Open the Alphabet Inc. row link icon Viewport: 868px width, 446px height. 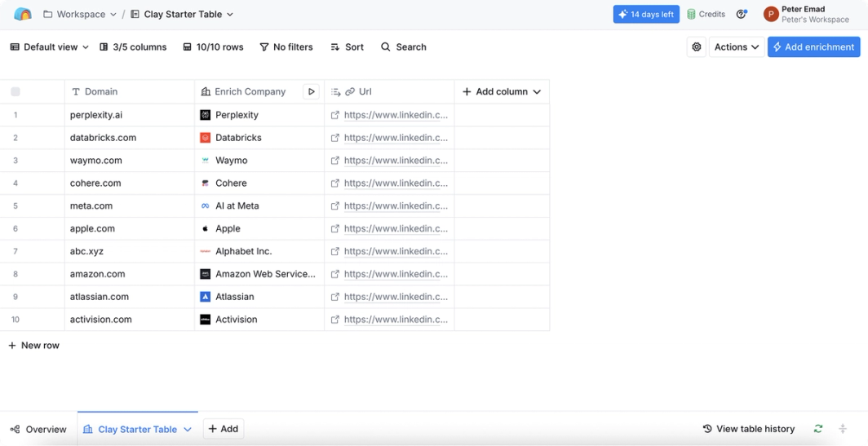pos(335,251)
